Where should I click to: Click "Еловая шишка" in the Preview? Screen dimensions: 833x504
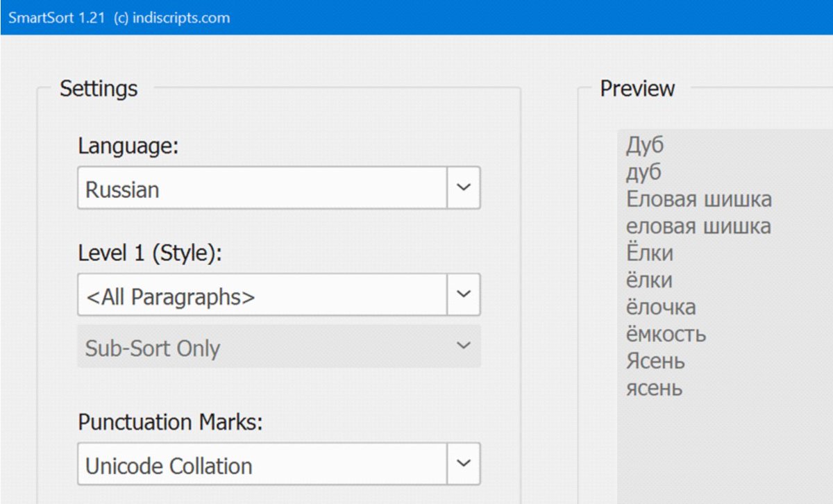698,199
